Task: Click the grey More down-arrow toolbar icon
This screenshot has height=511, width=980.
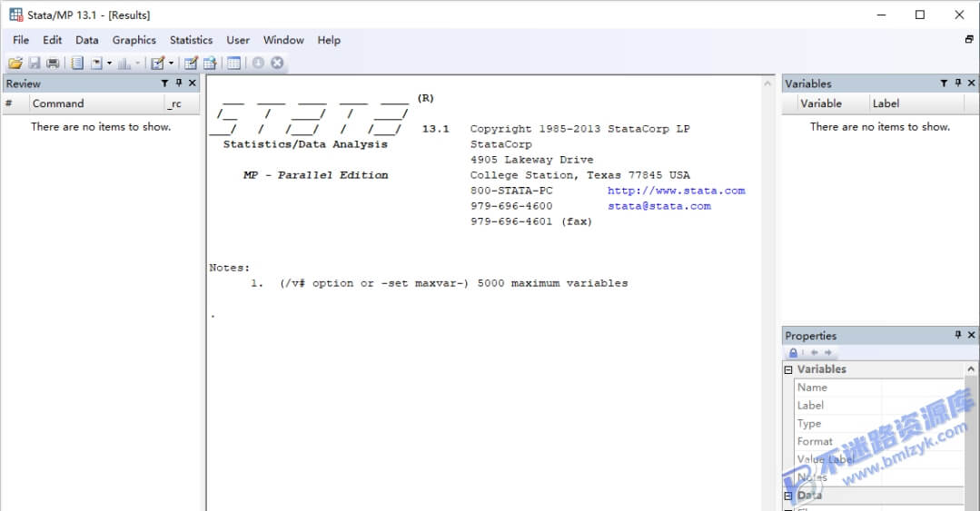Action: point(258,63)
